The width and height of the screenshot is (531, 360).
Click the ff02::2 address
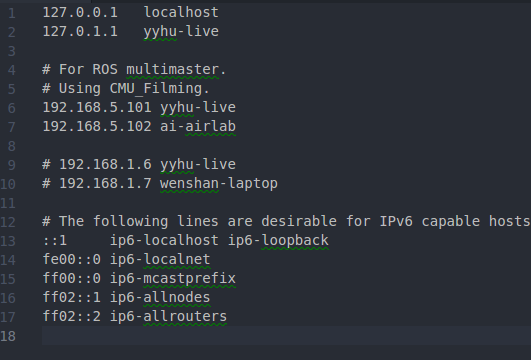coord(72,316)
